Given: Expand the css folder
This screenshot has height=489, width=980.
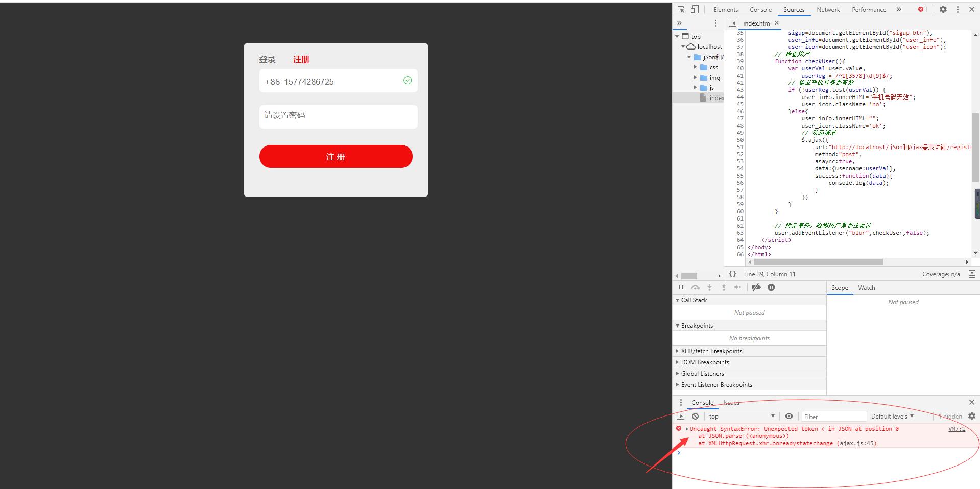Looking at the screenshot, I should (x=695, y=67).
